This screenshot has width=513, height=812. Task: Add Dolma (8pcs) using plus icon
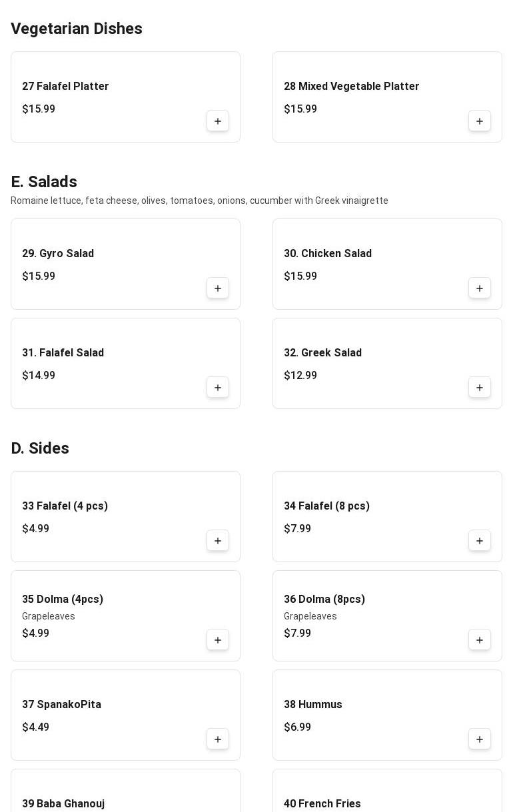[x=480, y=640]
